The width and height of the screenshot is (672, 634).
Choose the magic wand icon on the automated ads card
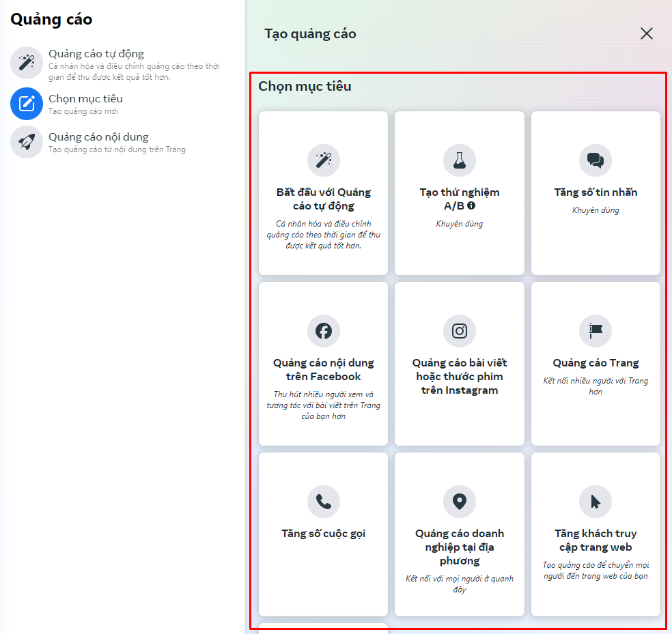(x=324, y=160)
